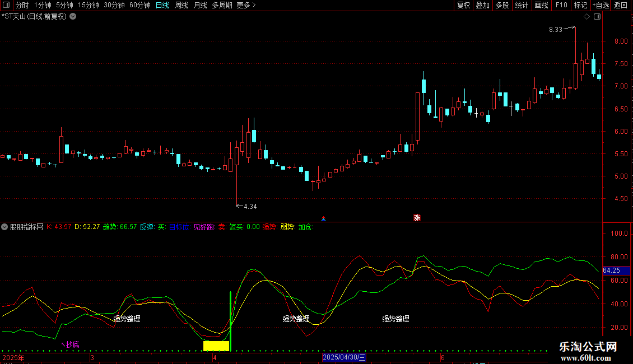Add stock to watchlist with +自选

(601, 5)
